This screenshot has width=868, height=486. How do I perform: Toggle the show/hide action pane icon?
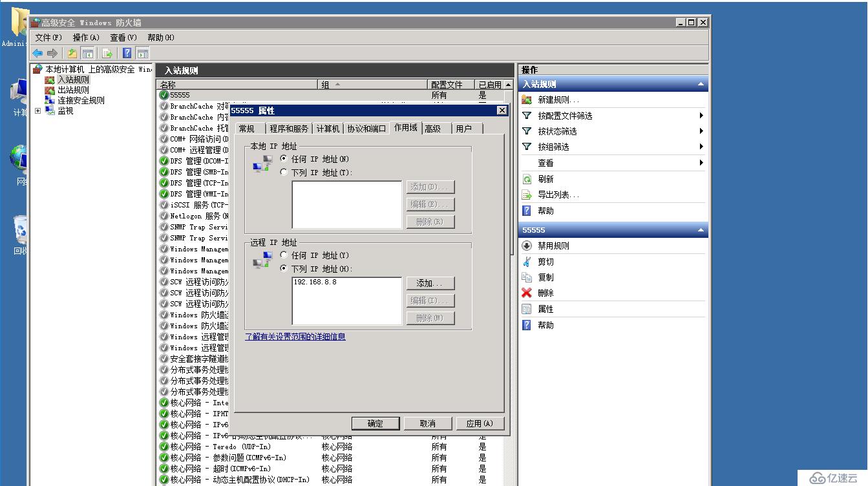point(143,54)
